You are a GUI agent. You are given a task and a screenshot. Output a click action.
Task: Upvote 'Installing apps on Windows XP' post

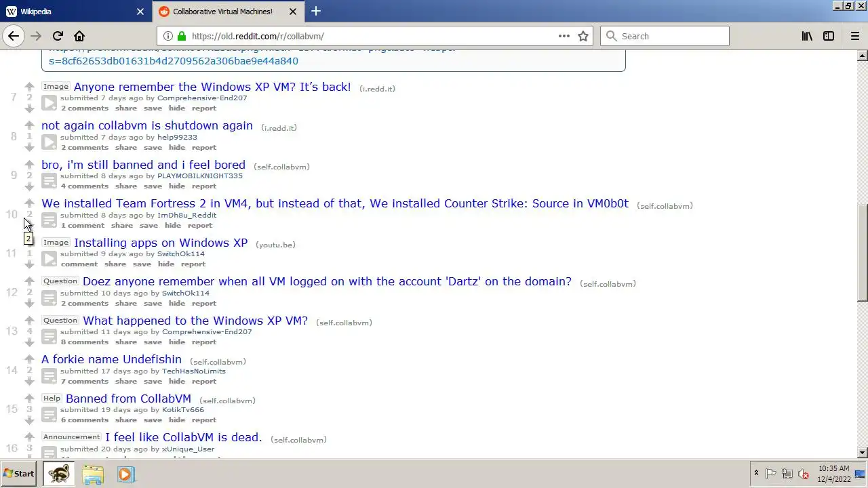click(x=29, y=243)
